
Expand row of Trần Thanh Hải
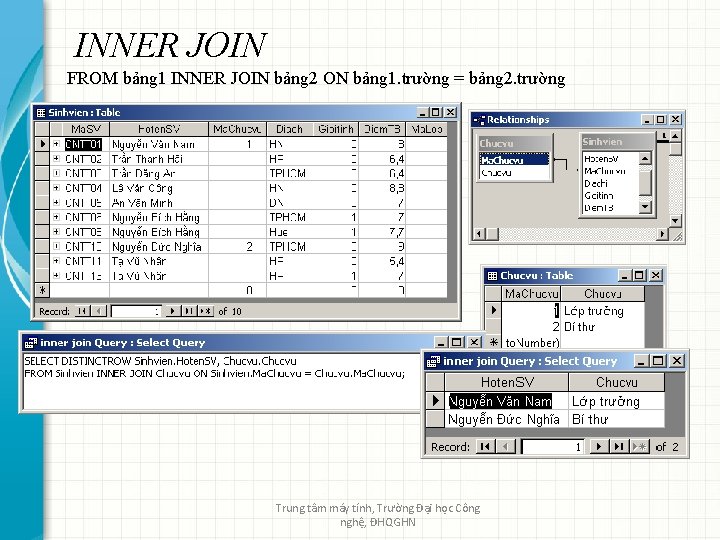pos(56,158)
